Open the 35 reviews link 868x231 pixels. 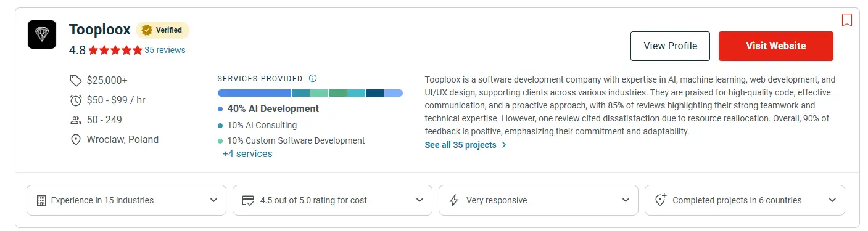165,51
